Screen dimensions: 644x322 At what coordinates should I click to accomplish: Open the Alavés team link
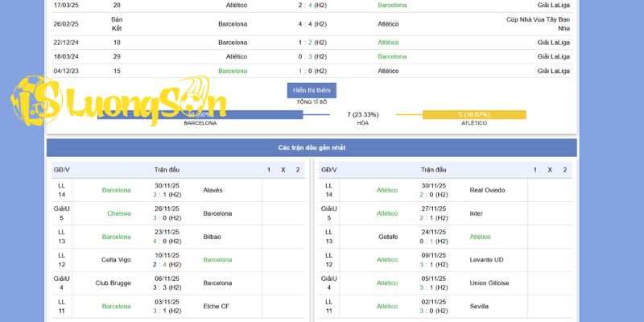click(213, 190)
